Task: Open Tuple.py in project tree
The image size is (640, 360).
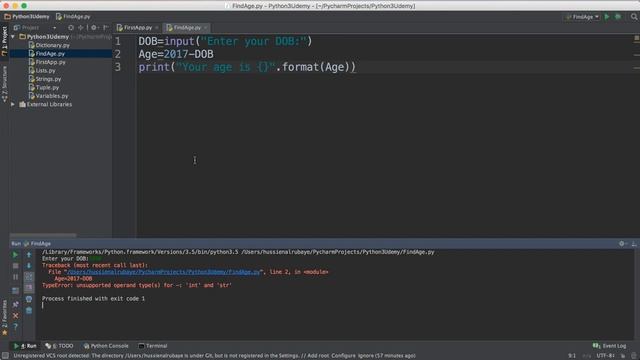Action: click(x=44, y=87)
